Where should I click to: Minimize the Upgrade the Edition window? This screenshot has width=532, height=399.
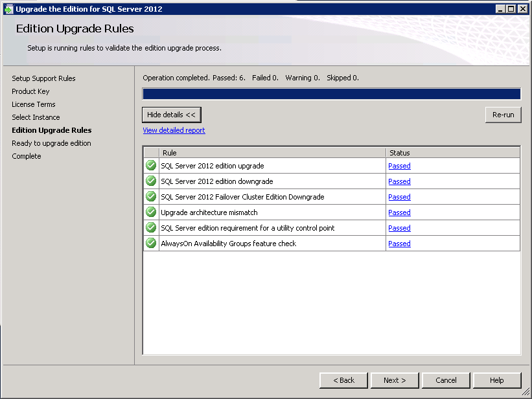coord(500,9)
